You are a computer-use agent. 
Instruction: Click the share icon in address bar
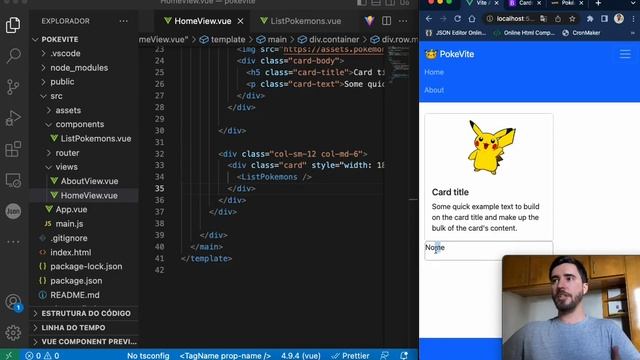point(558,19)
